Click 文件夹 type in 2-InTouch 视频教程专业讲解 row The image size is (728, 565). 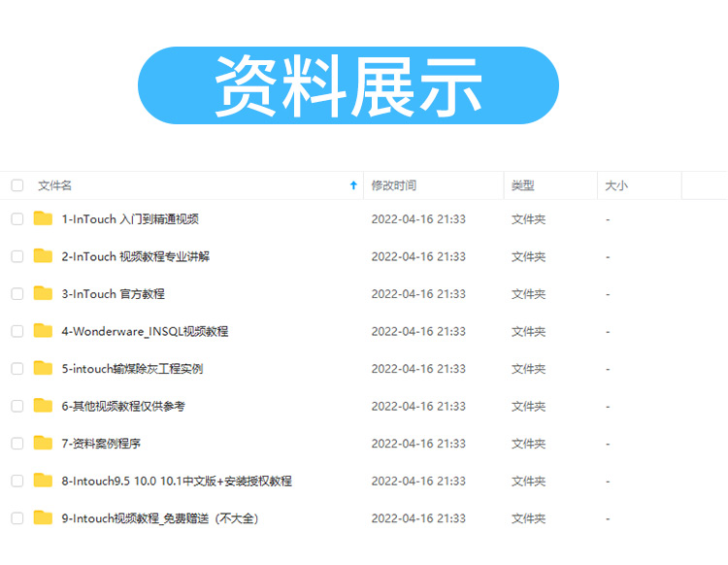pos(528,256)
